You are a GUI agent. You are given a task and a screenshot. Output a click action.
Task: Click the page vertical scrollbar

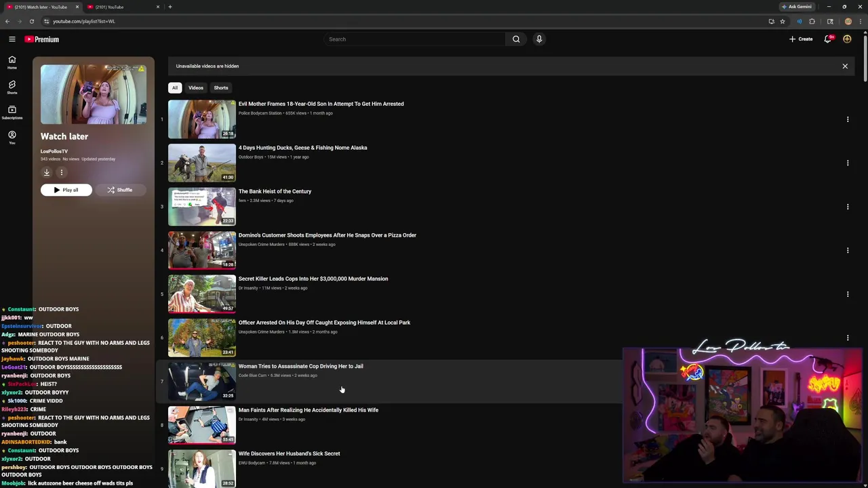(865, 58)
